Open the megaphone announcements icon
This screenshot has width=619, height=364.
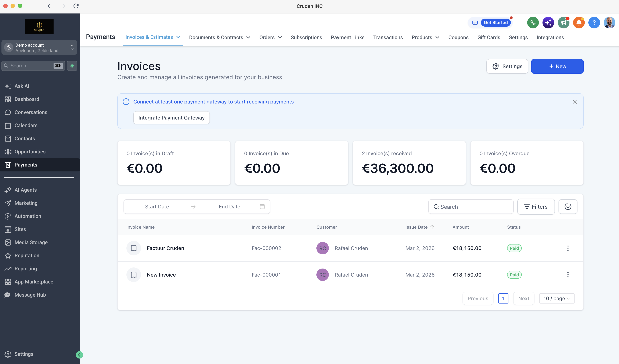[x=563, y=23]
